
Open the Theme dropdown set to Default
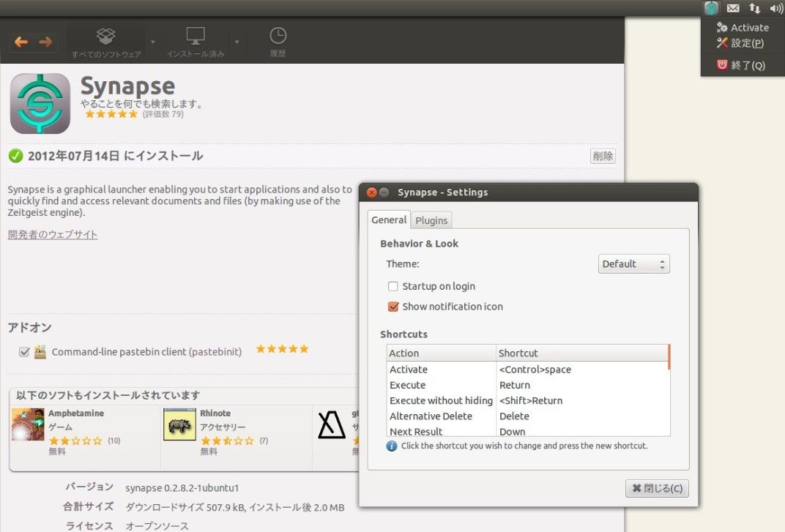click(x=634, y=263)
